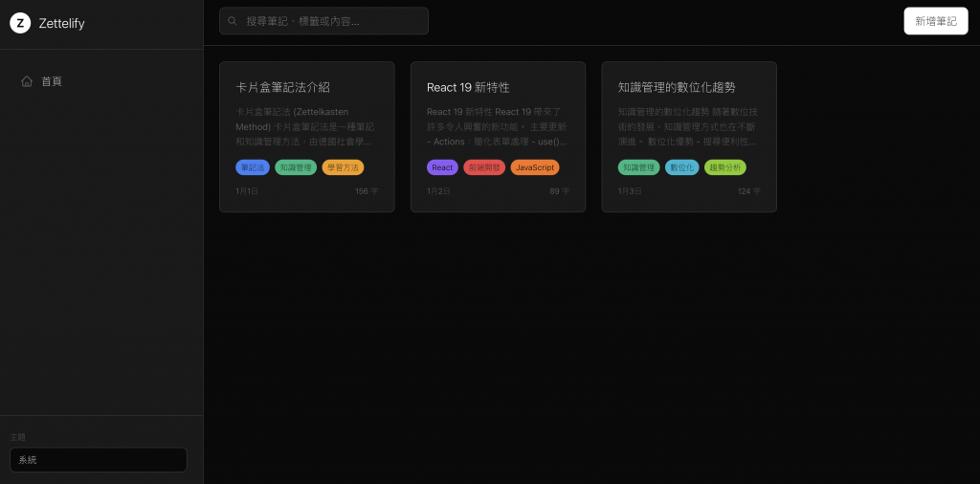Click the Zettelify logo icon
The image size is (980, 484).
click(21, 24)
